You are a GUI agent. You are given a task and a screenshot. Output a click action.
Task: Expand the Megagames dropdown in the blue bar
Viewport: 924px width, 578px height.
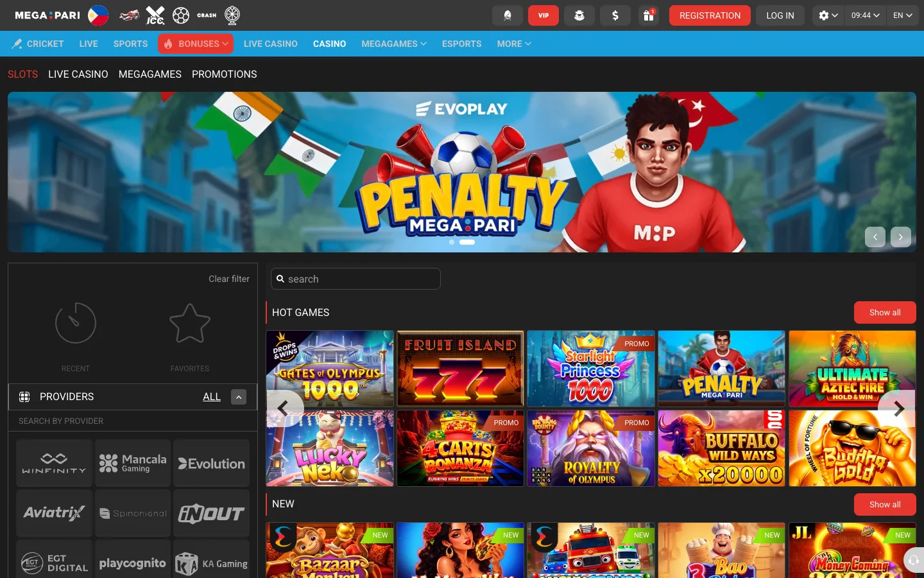click(x=394, y=44)
